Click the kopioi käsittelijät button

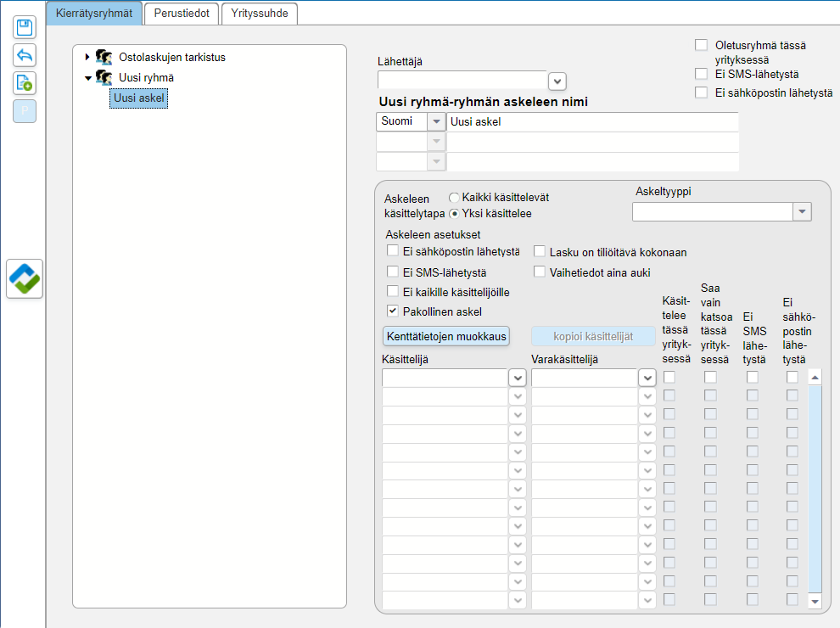[x=593, y=336]
